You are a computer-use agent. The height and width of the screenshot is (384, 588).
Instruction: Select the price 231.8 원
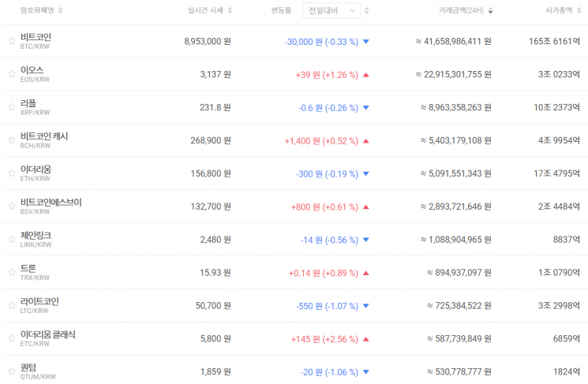[x=215, y=107]
